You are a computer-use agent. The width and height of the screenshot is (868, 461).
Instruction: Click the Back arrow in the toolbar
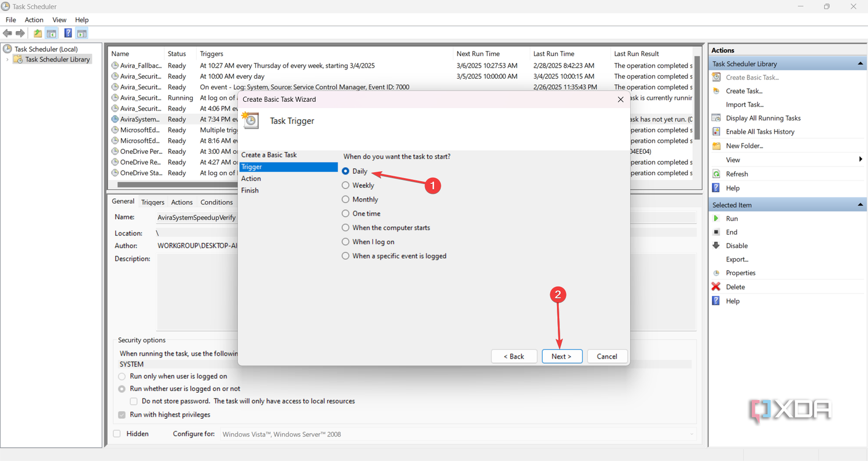[x=8, y=34]
